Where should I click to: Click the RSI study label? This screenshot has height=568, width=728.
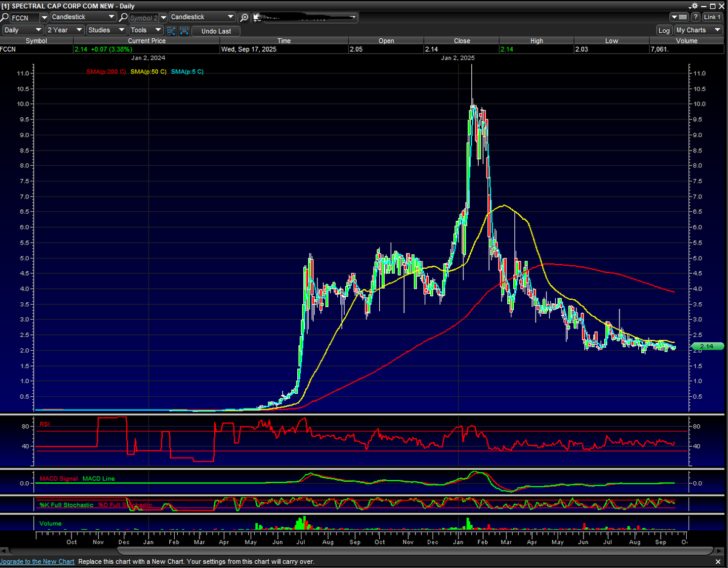pos(45,424)
